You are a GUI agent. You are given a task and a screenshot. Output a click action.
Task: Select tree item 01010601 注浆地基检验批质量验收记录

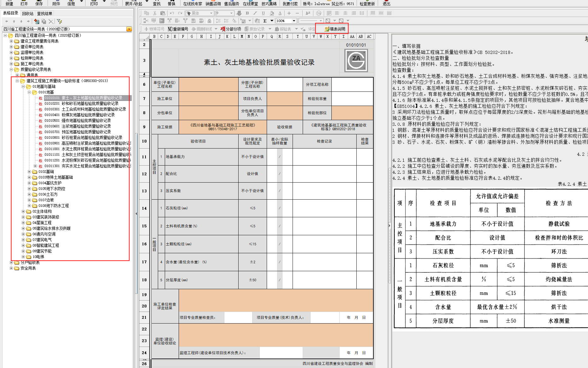(x=78, y=126)
